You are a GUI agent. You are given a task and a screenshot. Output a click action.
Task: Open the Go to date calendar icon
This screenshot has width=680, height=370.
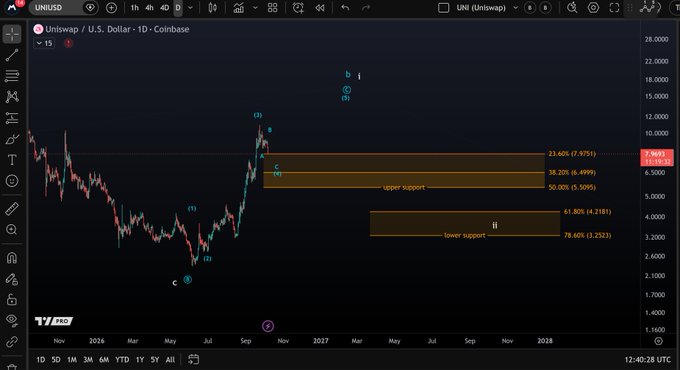[x=193, y=360]
